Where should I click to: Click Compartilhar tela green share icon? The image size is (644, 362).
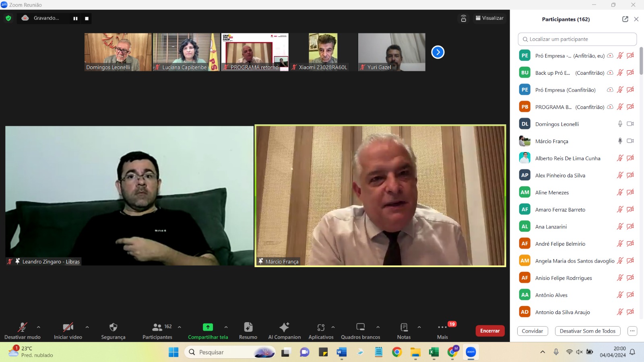tap(208, 327)
